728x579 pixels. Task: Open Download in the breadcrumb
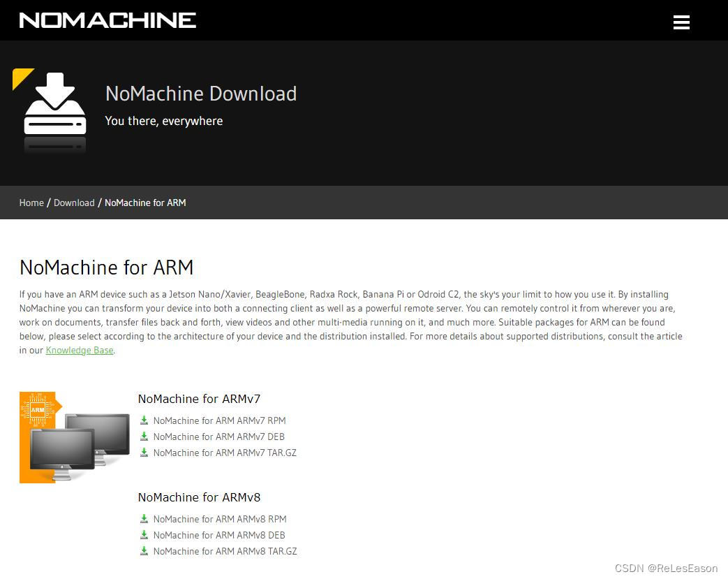point(74,203)
